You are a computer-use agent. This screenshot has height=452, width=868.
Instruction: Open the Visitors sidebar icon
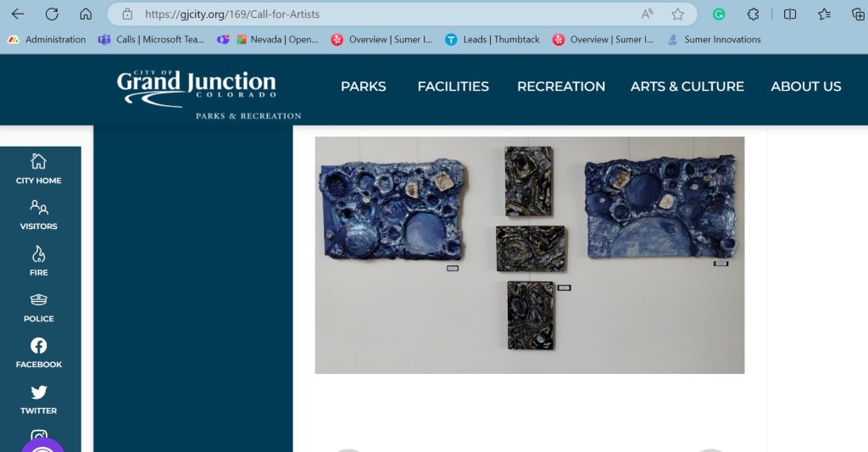pos(39,215)
